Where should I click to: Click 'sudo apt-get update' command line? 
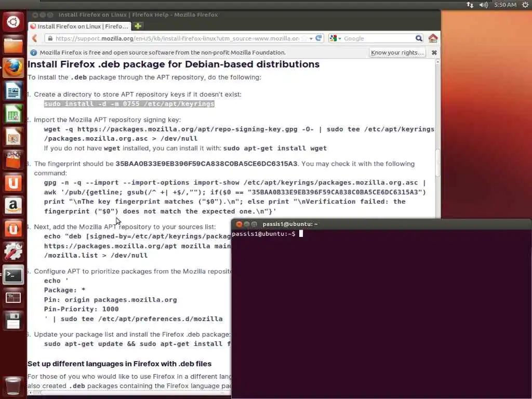[x=137, y=344]
